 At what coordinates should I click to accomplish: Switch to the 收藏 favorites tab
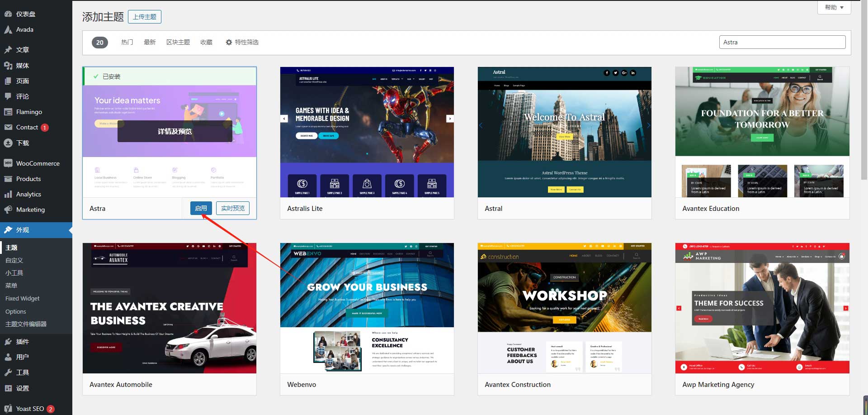pos(207,42)
